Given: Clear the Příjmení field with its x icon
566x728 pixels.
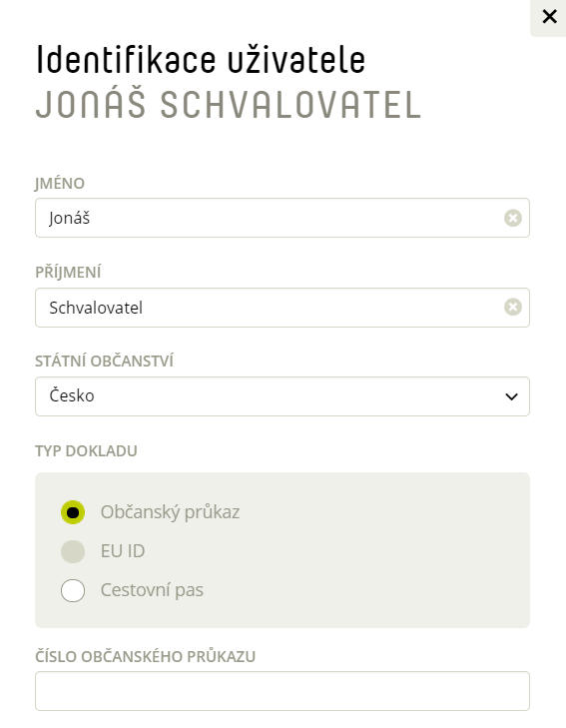Looking at the screenshot, I should (513, 307).
